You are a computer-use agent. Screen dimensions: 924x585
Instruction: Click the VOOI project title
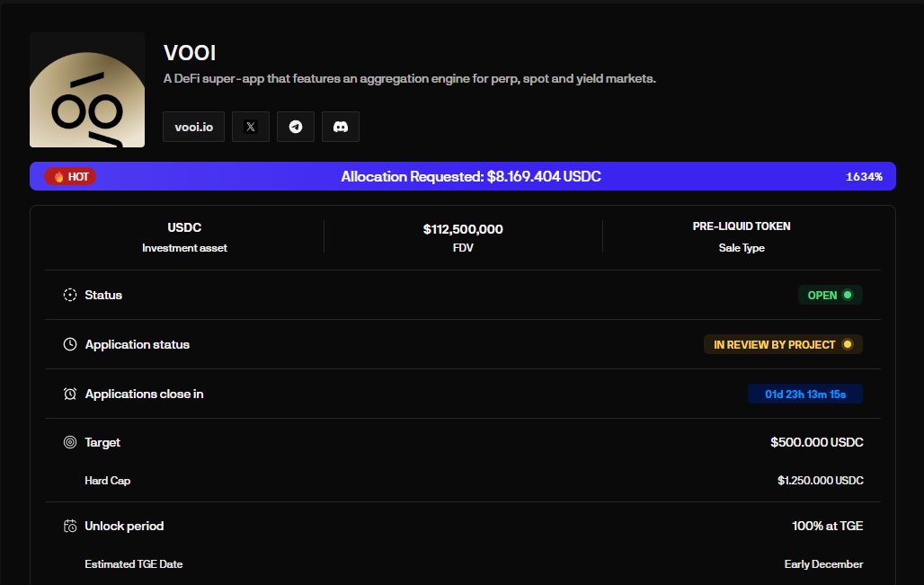[190, 53]
